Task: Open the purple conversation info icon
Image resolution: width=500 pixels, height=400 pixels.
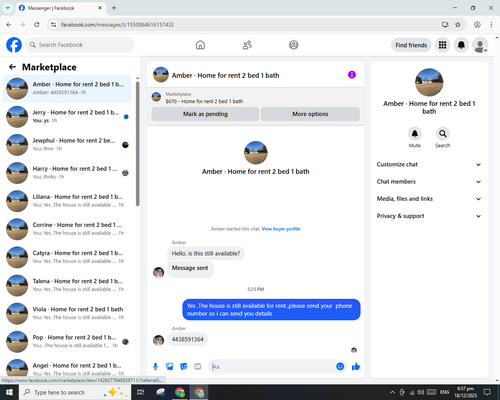Action: [352, 75]
